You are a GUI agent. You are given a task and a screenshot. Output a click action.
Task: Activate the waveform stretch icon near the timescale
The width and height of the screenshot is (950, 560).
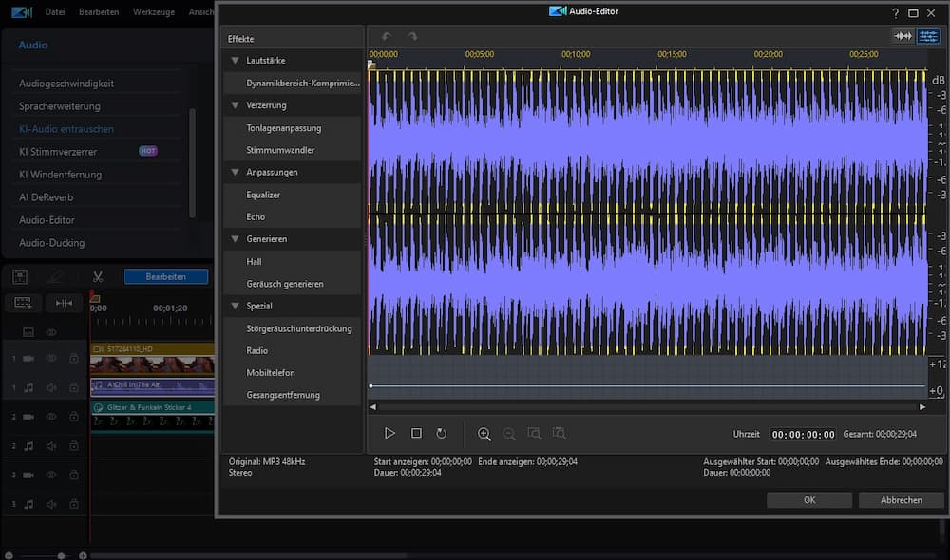(901, 35)
